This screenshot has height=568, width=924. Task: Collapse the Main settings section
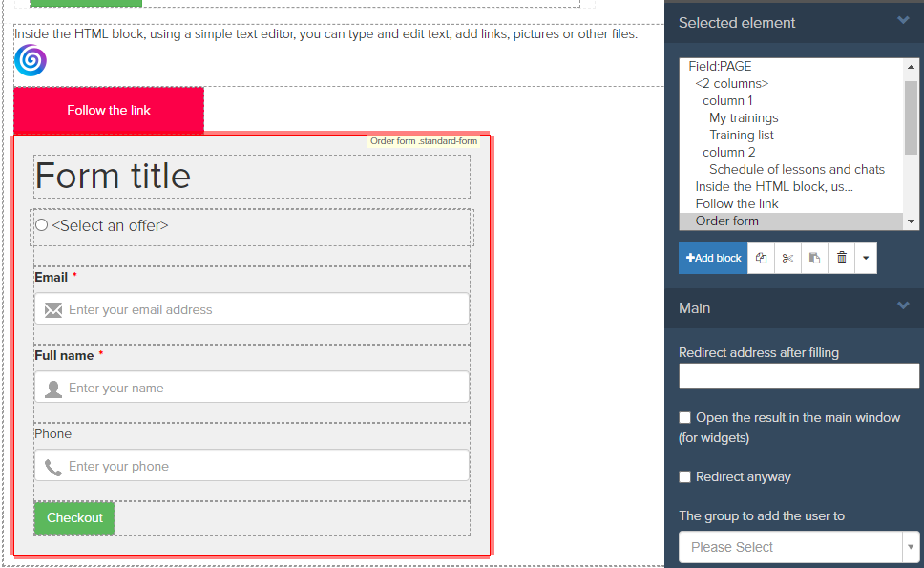[903, 305]
